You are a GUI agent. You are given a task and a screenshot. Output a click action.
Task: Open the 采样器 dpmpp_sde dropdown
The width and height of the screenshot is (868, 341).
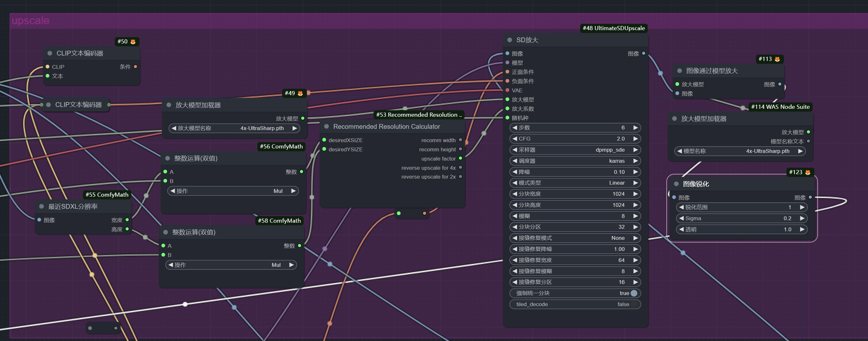575,150
